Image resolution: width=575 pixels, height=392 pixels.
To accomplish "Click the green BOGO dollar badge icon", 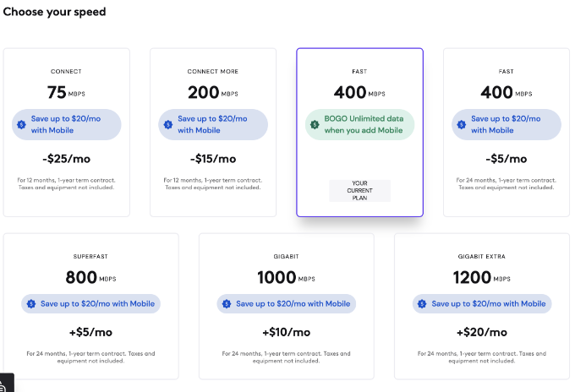I will pos(315,124).
